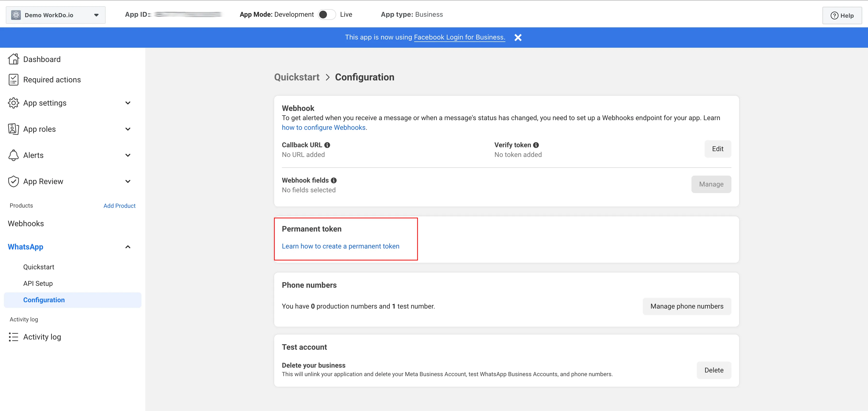Select WhatsApp in the sidebar
Viewport: 868px width, 411px height.
(26, 247)
